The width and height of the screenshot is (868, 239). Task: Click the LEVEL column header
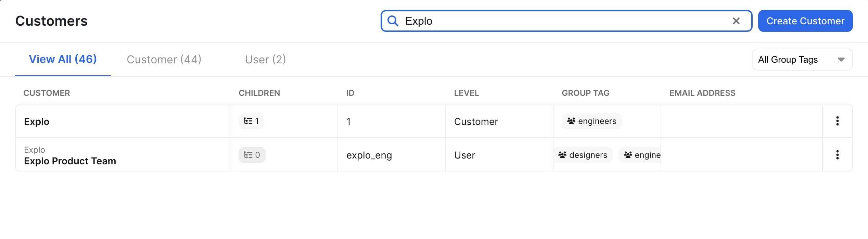pyautogui.click(x=467, y=93)
